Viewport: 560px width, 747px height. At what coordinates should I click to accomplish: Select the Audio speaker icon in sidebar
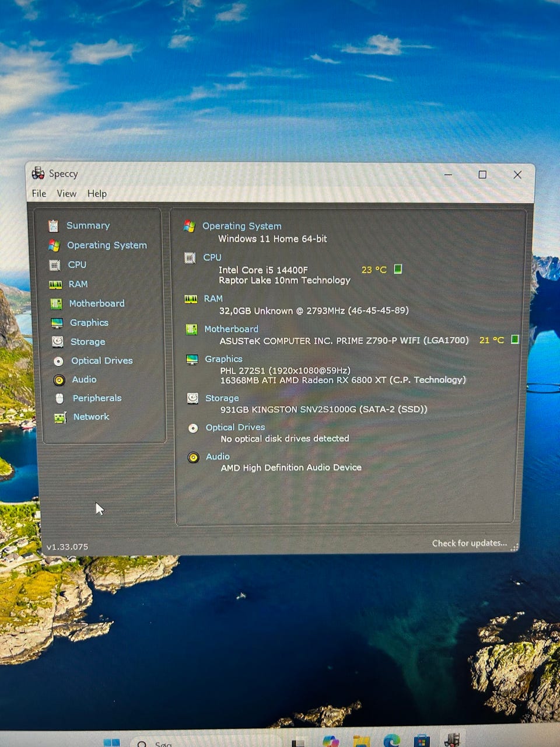click(59, 380)
